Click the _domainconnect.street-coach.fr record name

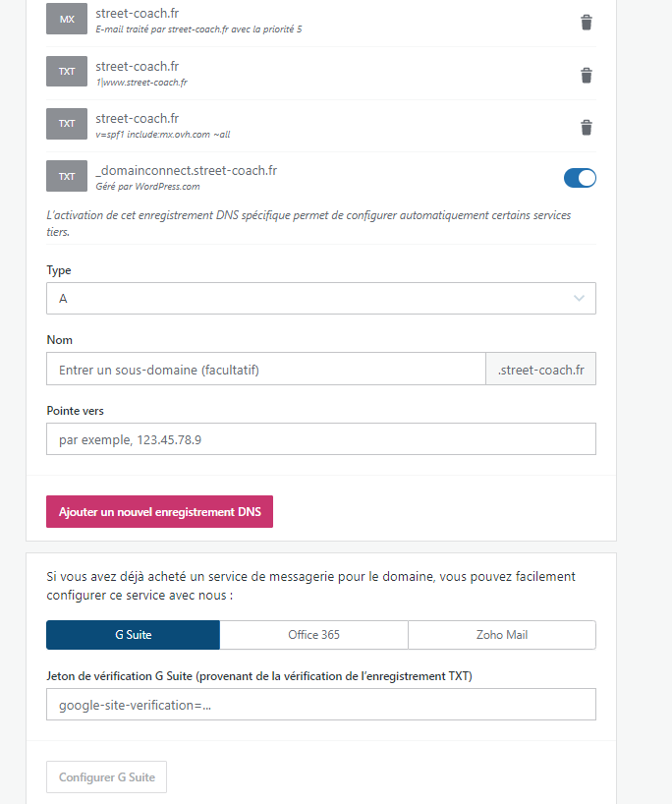187,170
